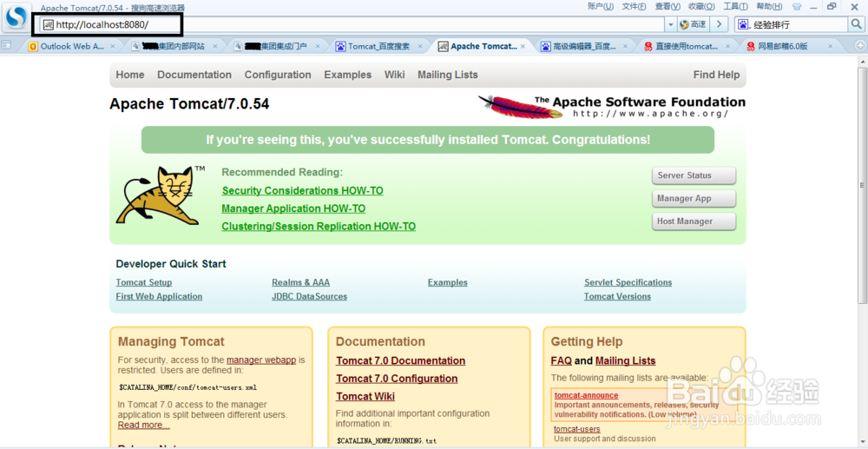
Task: Open First Web Application link
Action: [159, 296]
